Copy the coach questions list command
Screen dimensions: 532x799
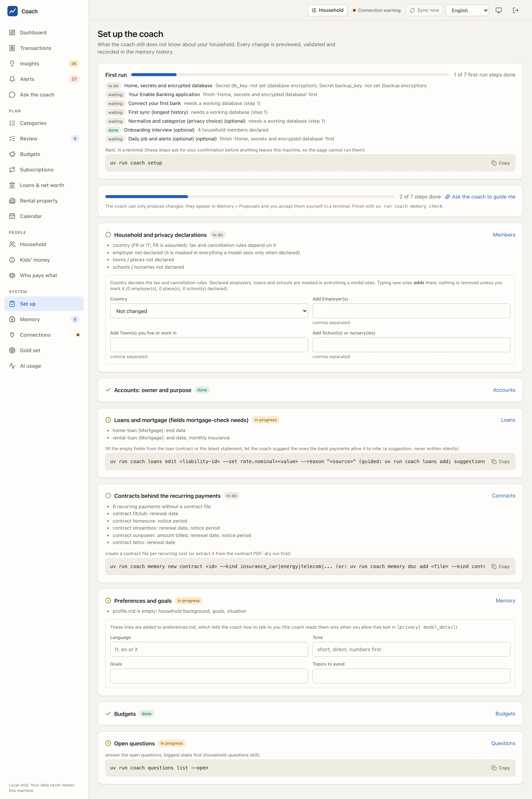(x=501, y=768)
